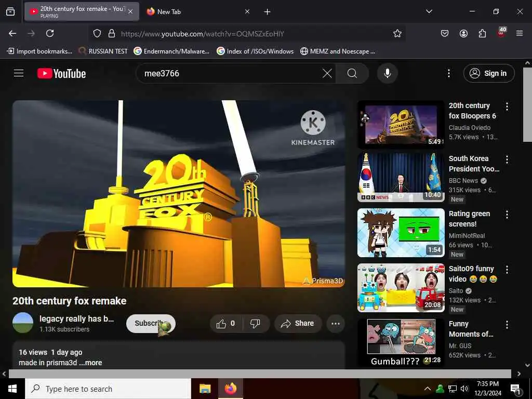The width and height of the screenshot is (532, 399).
Task: Open RUSSIAN TEST bookmark
Action: (x=103, y=51)
